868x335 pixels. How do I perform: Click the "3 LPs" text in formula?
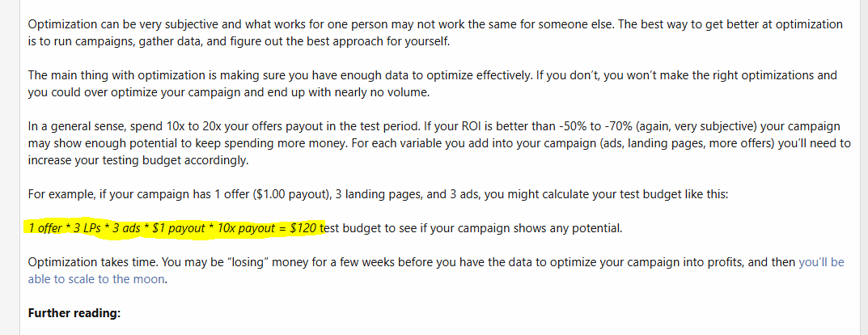click(88, 228)
